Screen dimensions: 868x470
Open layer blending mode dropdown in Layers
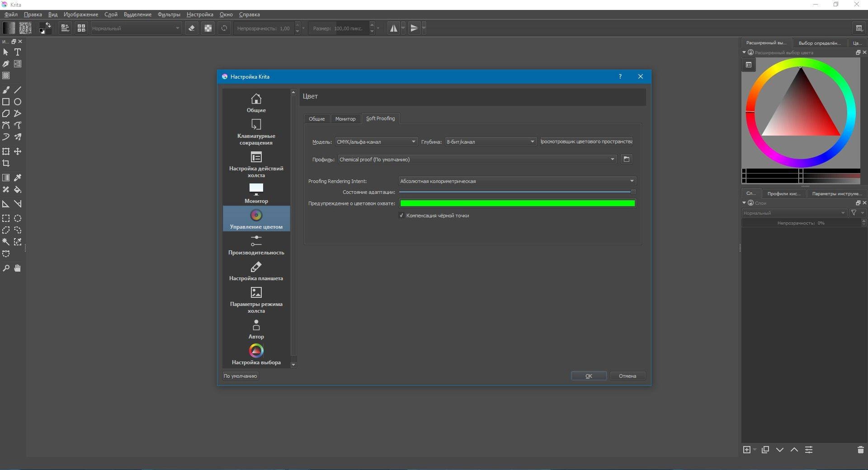[x=794, y=213]
